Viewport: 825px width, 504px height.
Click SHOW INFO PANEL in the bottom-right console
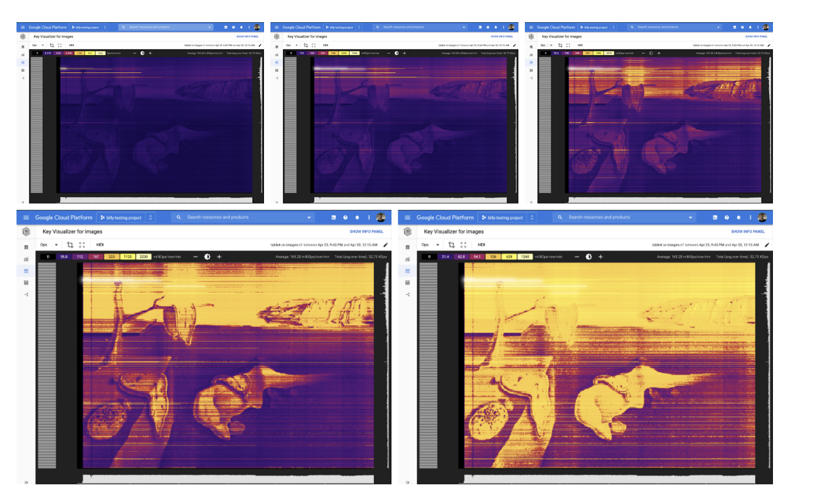748,231
